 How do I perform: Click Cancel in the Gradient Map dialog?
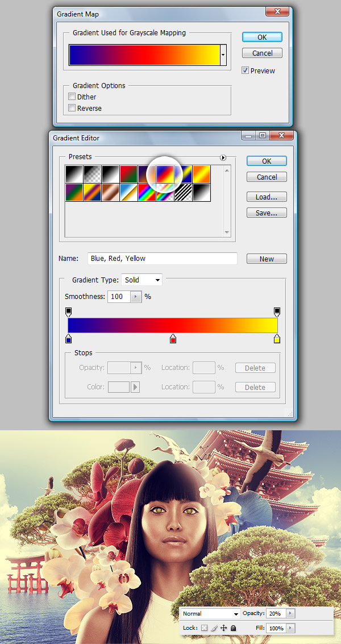click(x=262, y=53)
